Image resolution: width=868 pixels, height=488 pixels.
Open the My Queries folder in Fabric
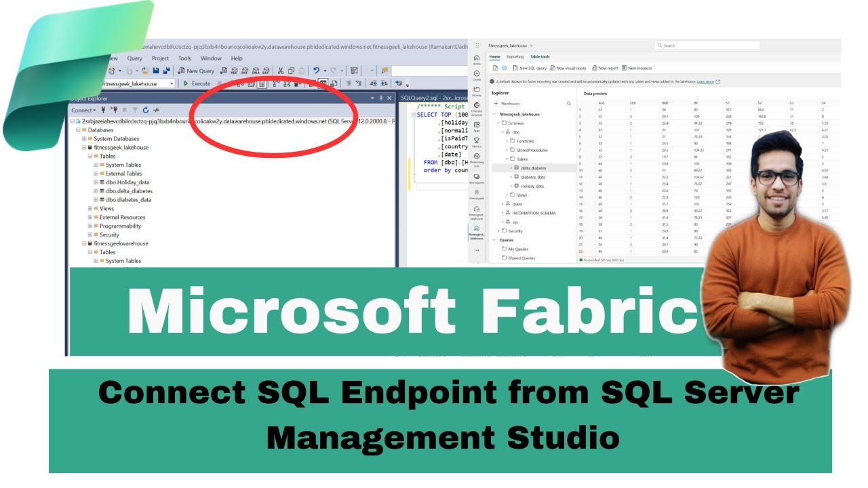(517, 249)
